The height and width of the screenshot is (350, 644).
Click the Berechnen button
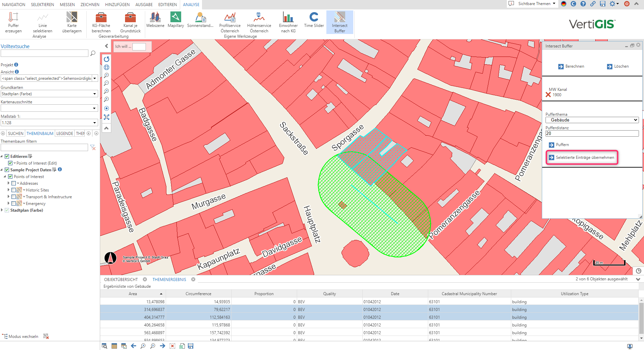tap(571, 67)
